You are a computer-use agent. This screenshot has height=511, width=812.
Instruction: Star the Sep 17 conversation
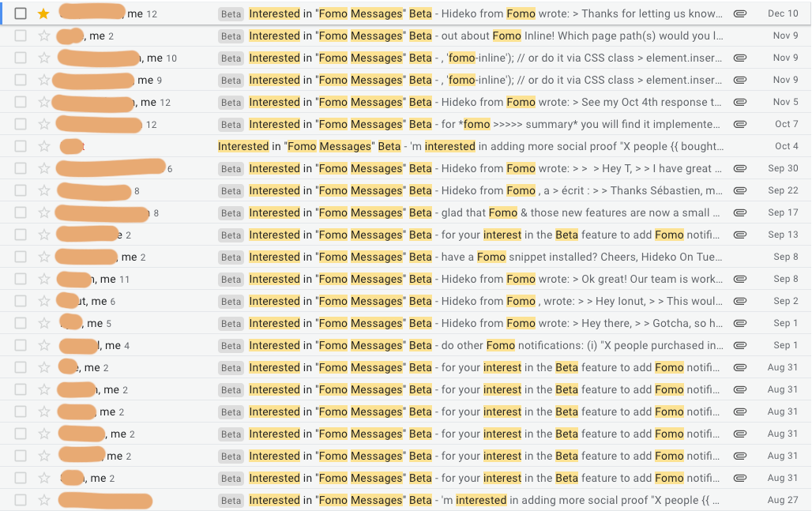(43, 212)
